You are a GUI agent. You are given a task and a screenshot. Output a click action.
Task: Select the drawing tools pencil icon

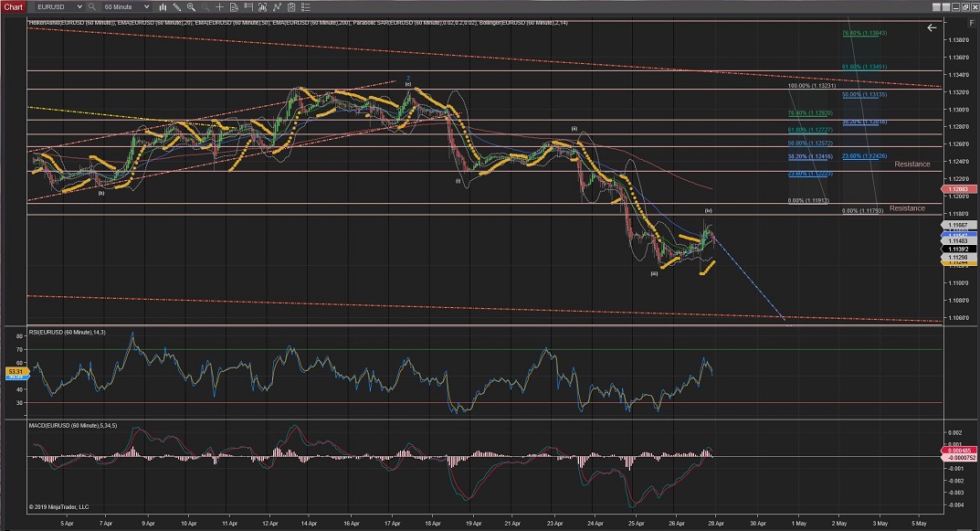tap(176, 6)
